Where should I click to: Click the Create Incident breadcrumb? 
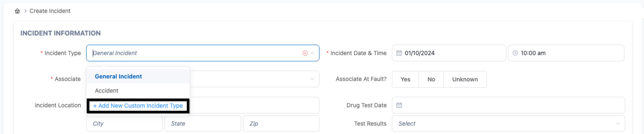pos(50,11)
